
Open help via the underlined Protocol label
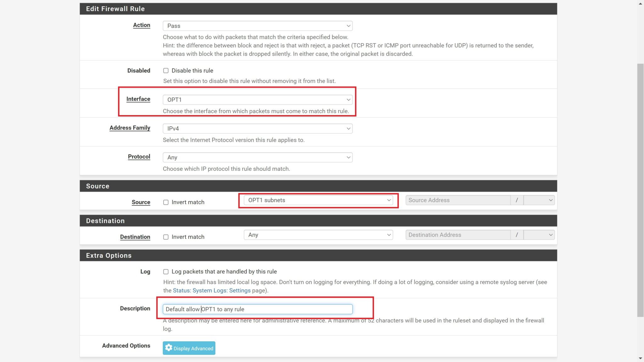pos(139,156)
